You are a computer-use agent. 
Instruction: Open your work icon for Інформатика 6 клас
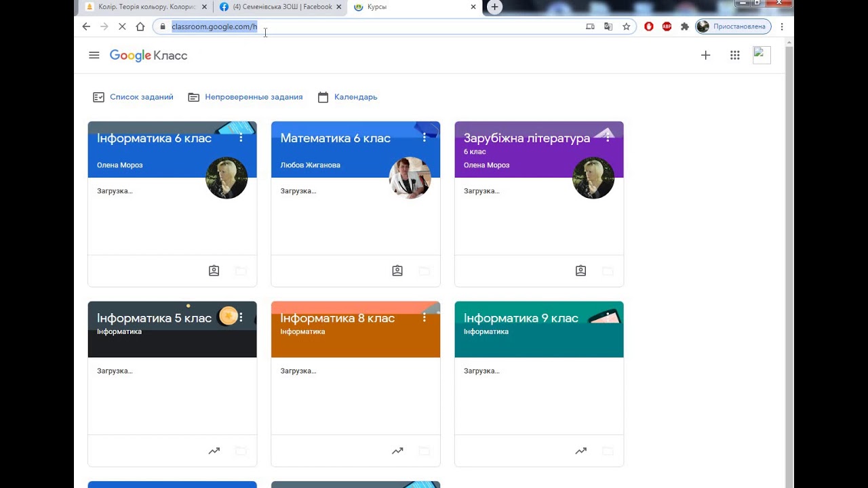point(214,270)
